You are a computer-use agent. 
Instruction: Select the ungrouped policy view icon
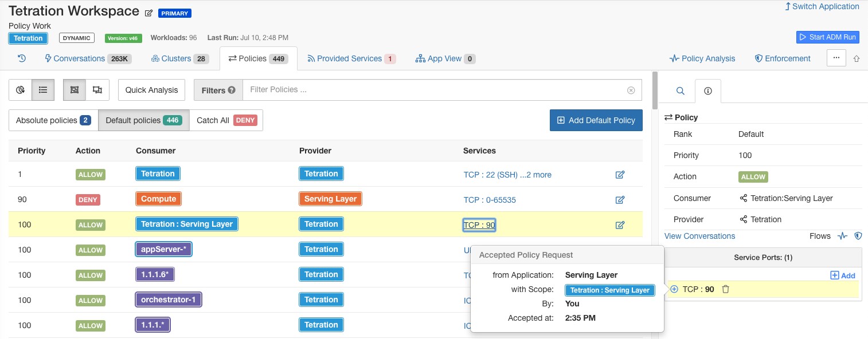[97, 90]
